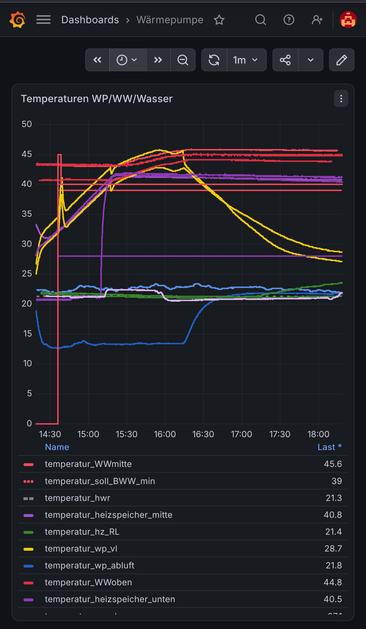Click the share dashboard icon
Image resolution: width=366 pixels, height=629 pixels.
tap(285, 60)
